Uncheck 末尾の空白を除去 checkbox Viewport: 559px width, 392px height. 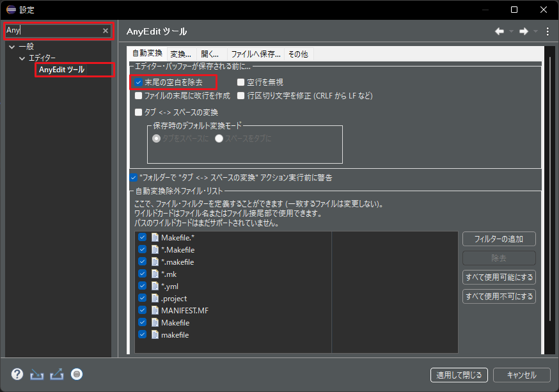point(138,82)
